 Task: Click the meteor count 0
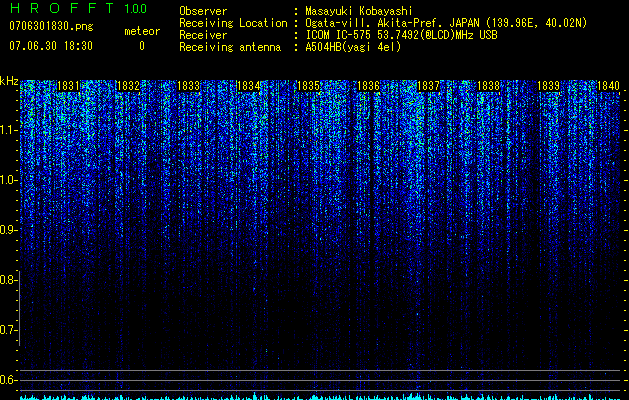point(142,46)
